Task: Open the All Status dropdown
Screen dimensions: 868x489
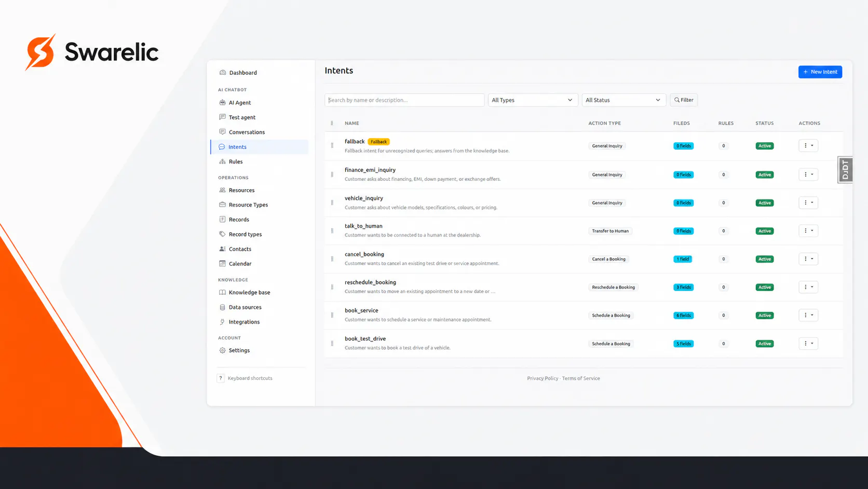Action: pyautogui.click(x=623, y=100)
